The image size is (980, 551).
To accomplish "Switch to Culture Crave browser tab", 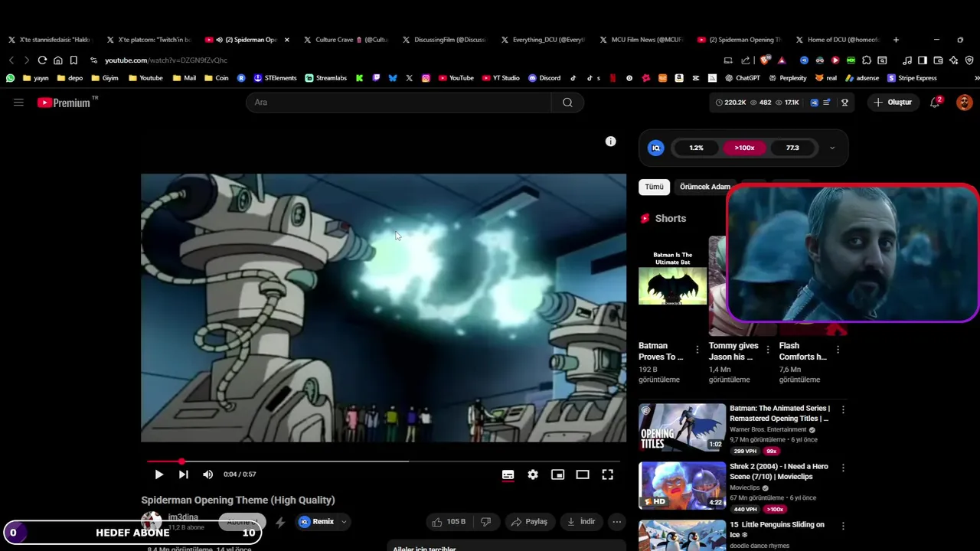I will [x=346, y=40].
